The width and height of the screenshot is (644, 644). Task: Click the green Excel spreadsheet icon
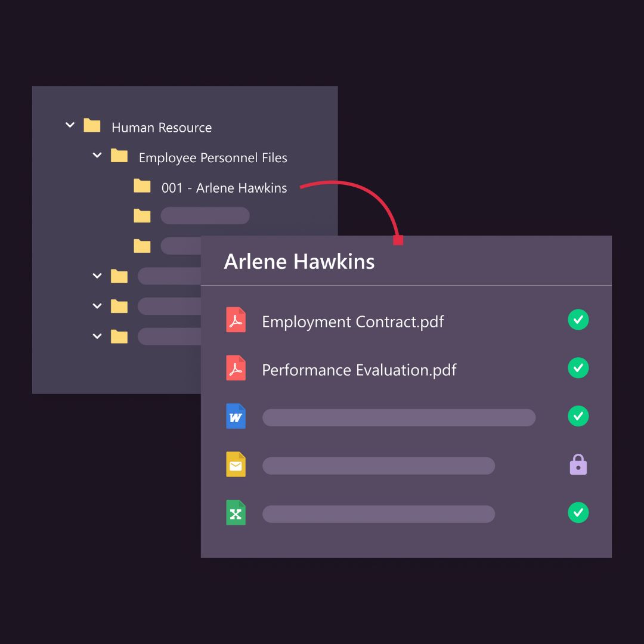(236, 513)
